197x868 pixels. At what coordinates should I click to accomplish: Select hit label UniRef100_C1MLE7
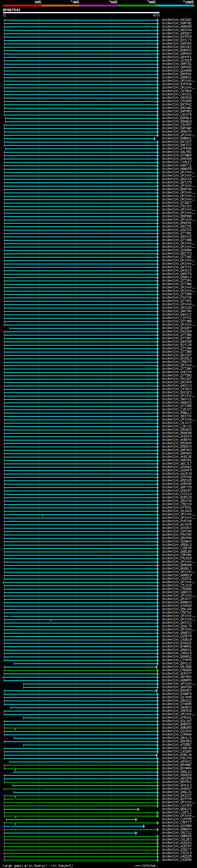pos(176,162)
